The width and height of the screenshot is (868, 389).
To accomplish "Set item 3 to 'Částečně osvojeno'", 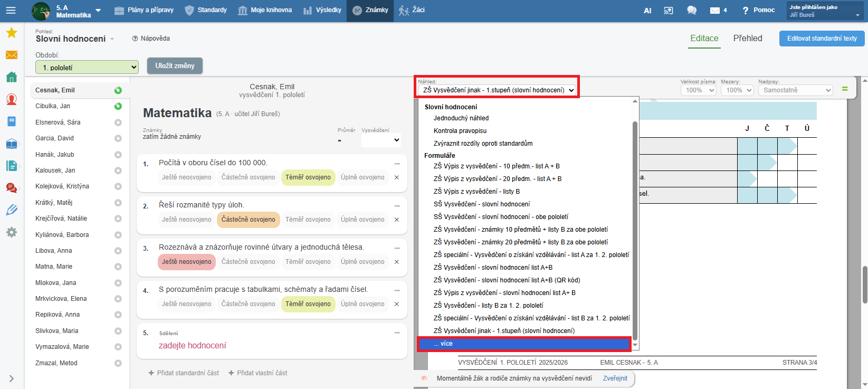I will [248, 262].
